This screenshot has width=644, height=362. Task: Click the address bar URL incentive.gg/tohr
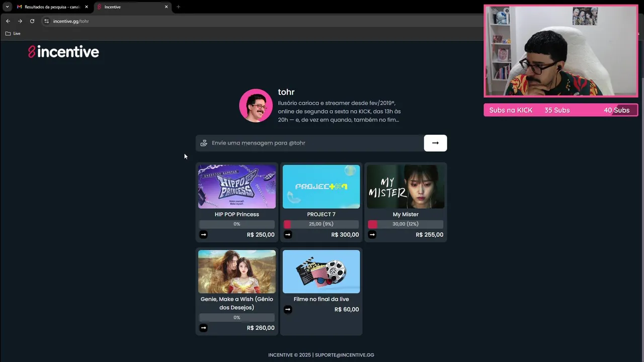[x=71, y=21]
